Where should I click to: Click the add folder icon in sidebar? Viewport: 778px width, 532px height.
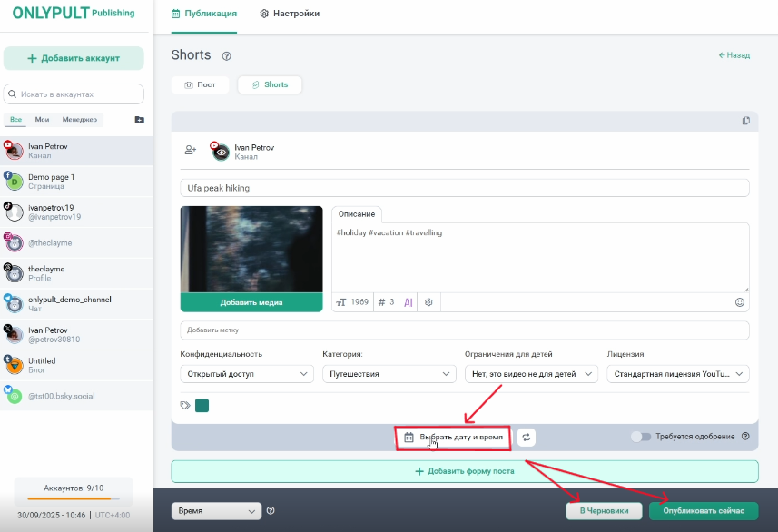click(x=139, y=120)
